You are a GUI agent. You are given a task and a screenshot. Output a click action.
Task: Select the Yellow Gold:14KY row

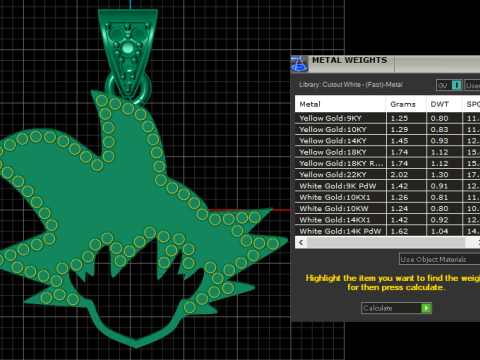(387, 141)
